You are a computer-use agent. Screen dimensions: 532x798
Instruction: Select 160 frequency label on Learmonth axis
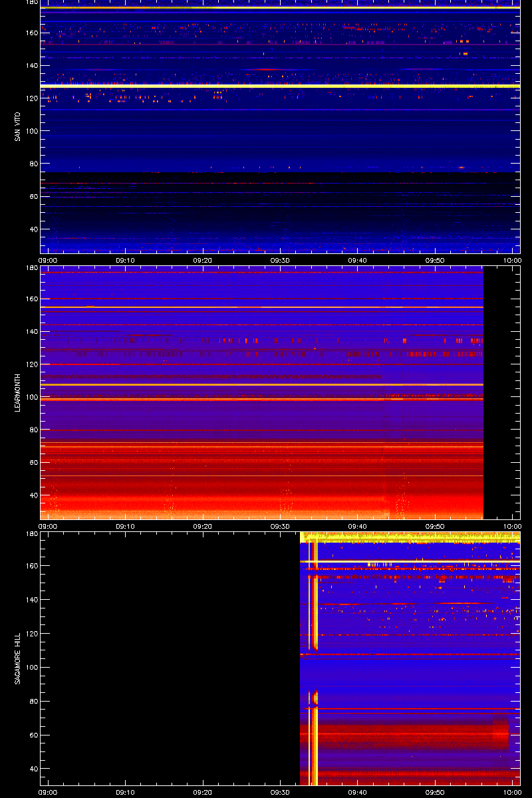(x=31, y=299)
